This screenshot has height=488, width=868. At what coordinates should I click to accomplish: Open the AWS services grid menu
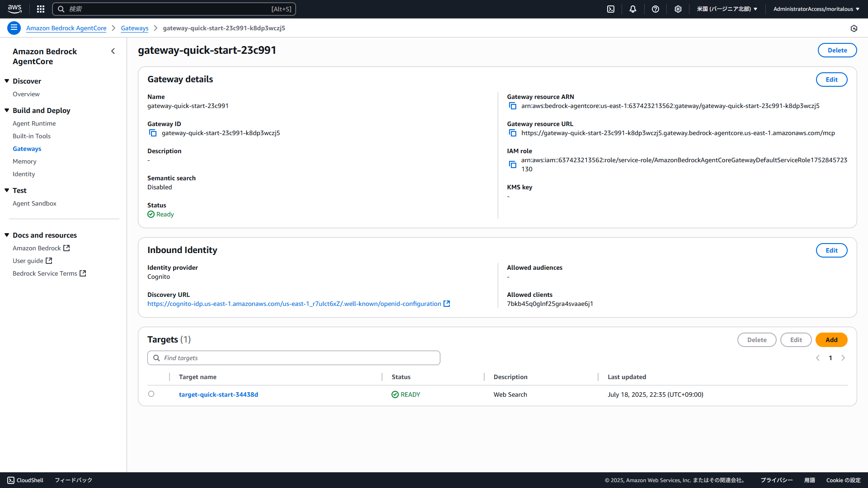(x=41, y=9)
